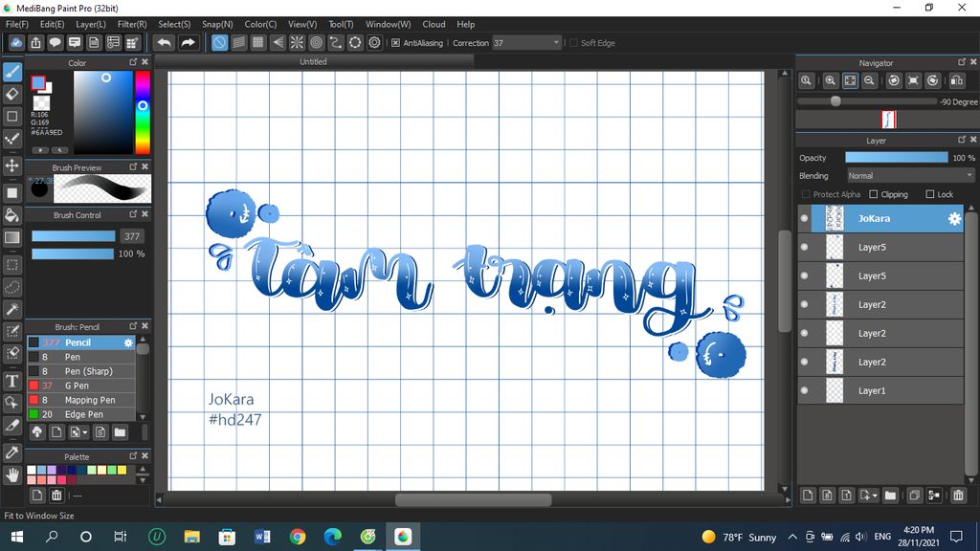
Task: Open Pencil brush settings gear
Action: click(x=128, y=342)
